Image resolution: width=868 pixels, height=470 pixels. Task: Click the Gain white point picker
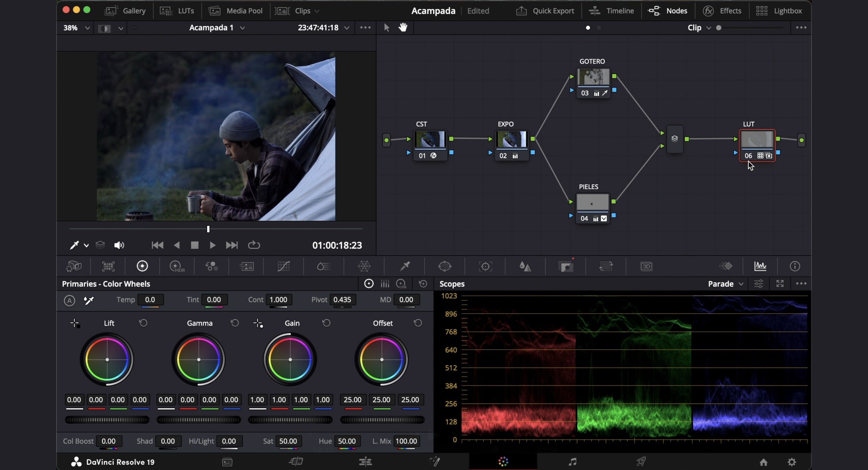tap(258, 323)
